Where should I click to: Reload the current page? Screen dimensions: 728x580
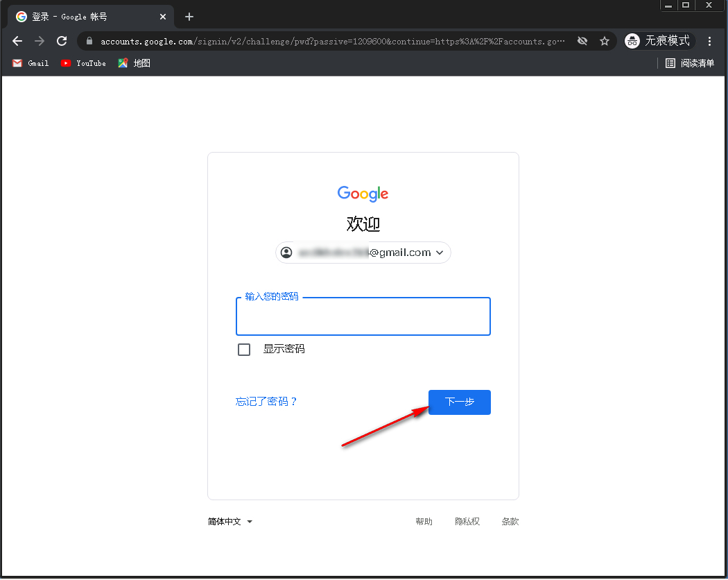click(x=62, y=41)
